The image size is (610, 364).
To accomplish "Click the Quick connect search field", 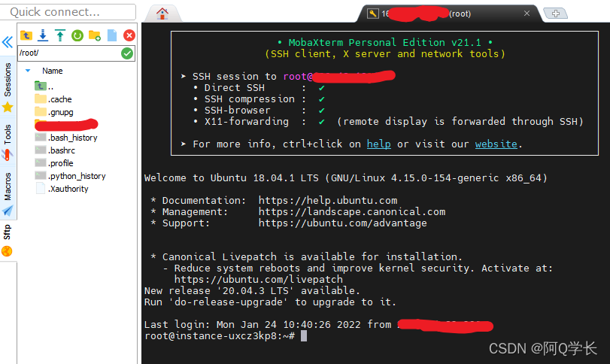I will (68, 12).
